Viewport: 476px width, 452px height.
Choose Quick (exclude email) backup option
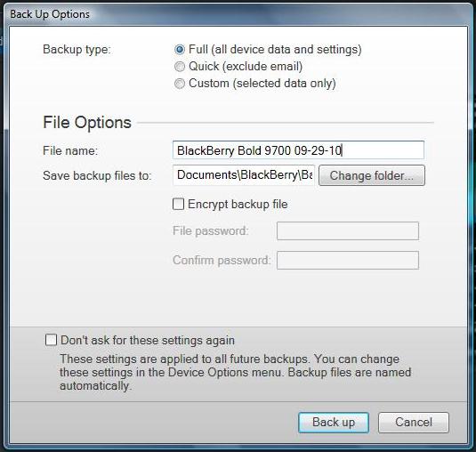pyautogui.click(x=180, y=66)
